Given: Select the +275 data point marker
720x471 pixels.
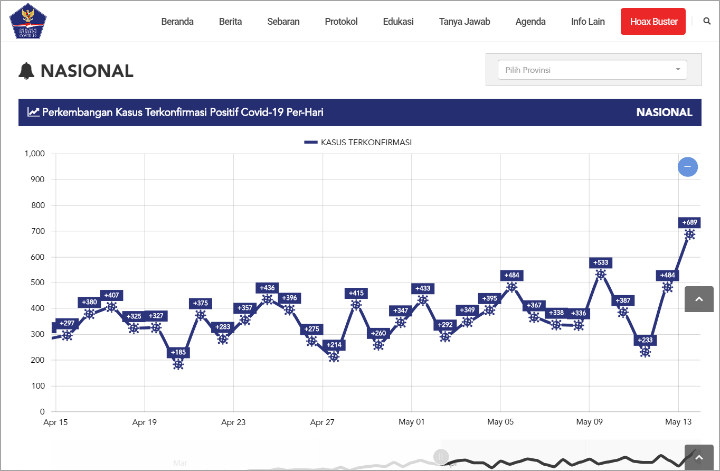Looking at the screenshot, I should click(x=312, y=341).
